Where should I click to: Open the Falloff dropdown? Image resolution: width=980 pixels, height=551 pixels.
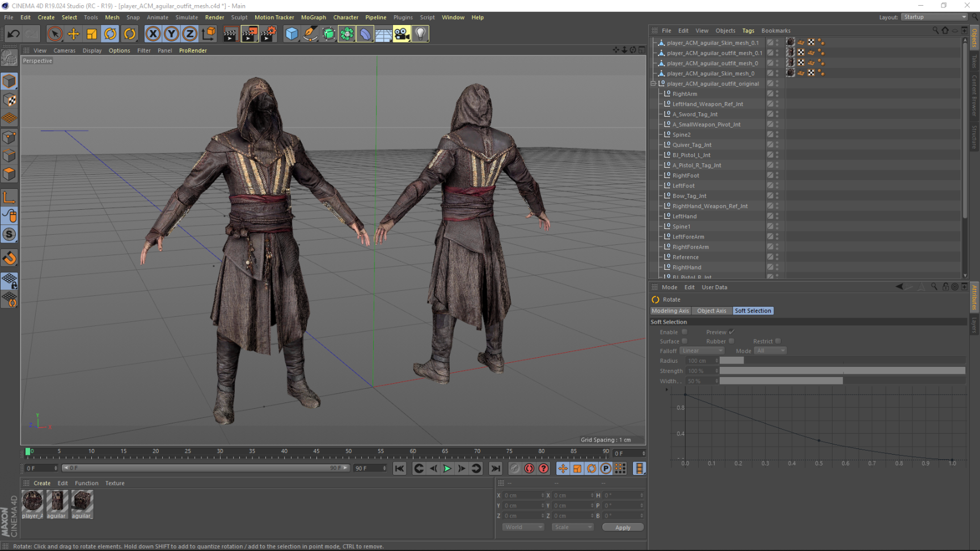[702, 351]
